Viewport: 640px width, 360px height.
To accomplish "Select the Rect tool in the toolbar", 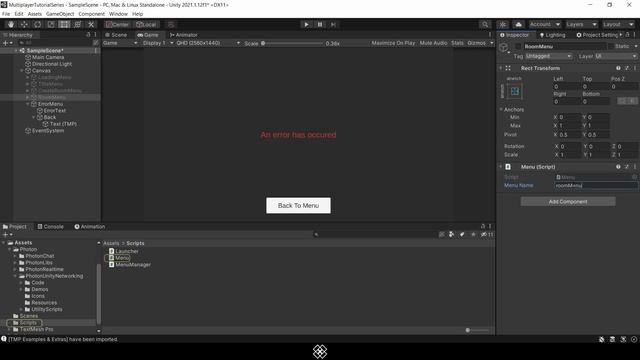I will pos(64,24).
